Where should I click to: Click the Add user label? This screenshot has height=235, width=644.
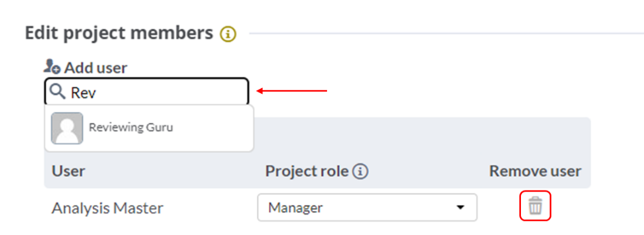point(96,68)
